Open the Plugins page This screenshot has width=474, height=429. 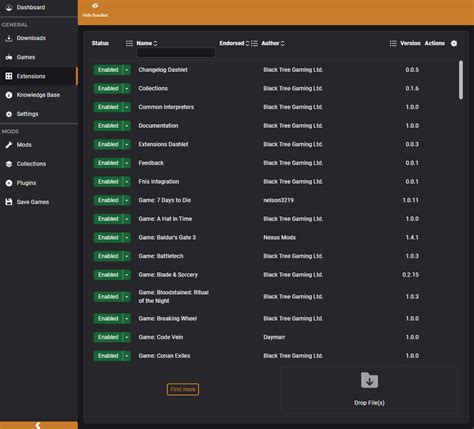pos(26,183)
